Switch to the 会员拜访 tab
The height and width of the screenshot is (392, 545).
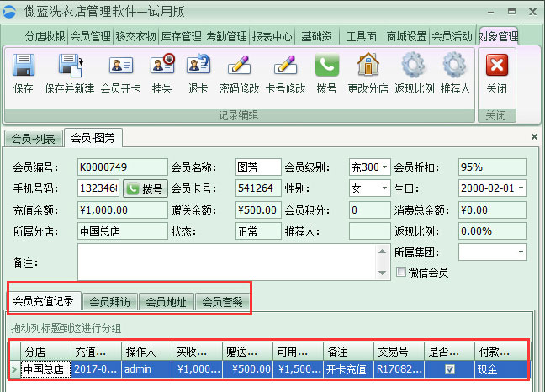[111, 301]
